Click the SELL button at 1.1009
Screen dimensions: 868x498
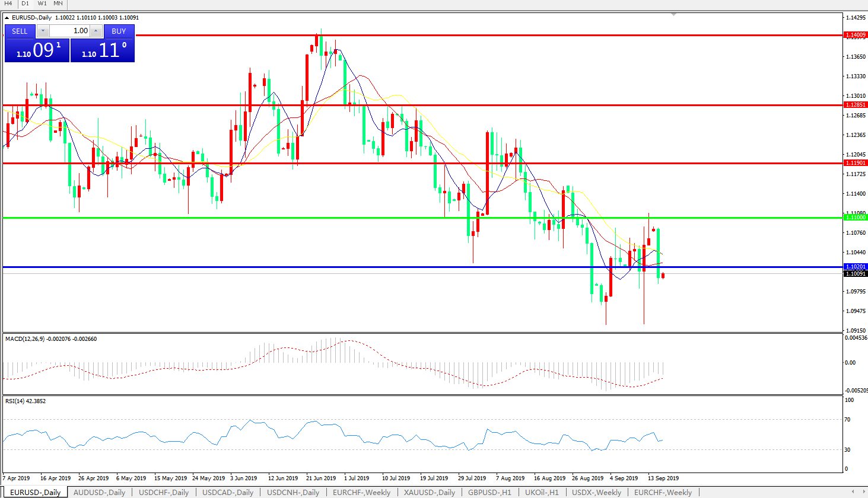20,31
